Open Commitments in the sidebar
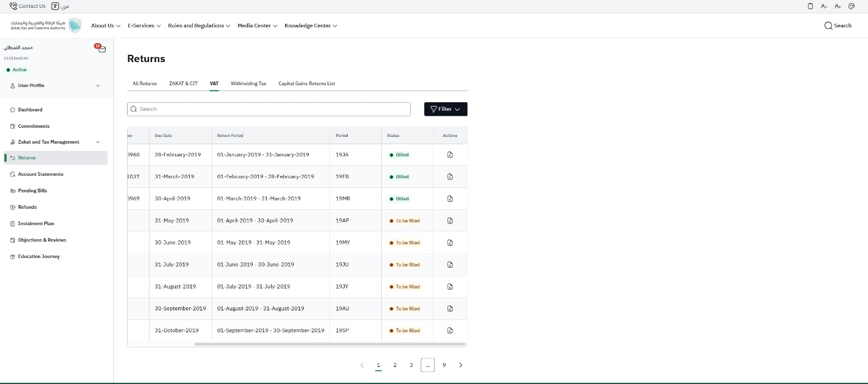Screen dimensions: 868x384 tap(33, 126)
